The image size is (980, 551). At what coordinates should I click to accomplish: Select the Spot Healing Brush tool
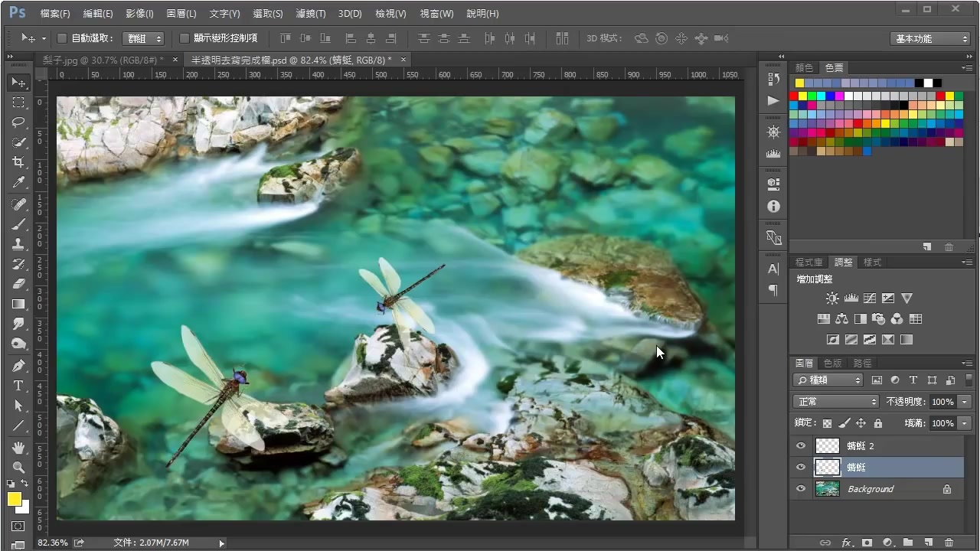click(x=19, y=204)
